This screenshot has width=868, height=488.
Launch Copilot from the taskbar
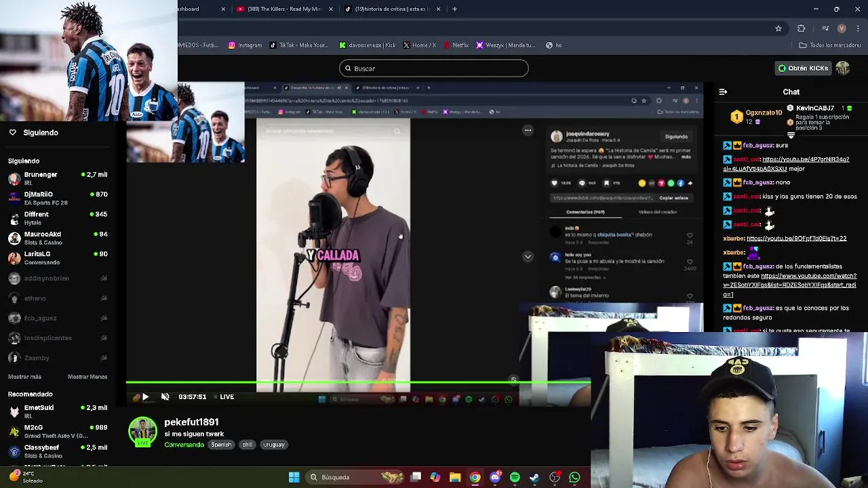435,477
